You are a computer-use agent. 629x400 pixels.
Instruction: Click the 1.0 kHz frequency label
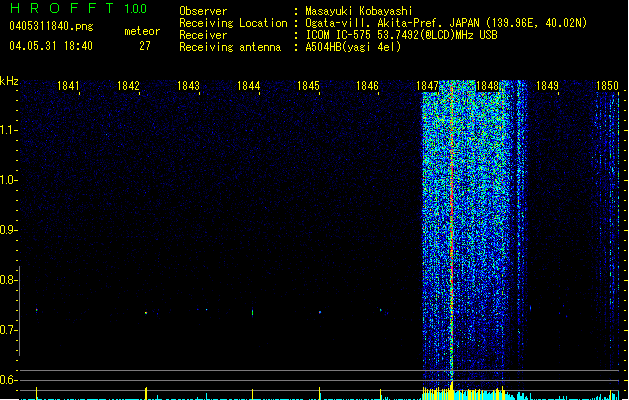(x=8, y=180)
